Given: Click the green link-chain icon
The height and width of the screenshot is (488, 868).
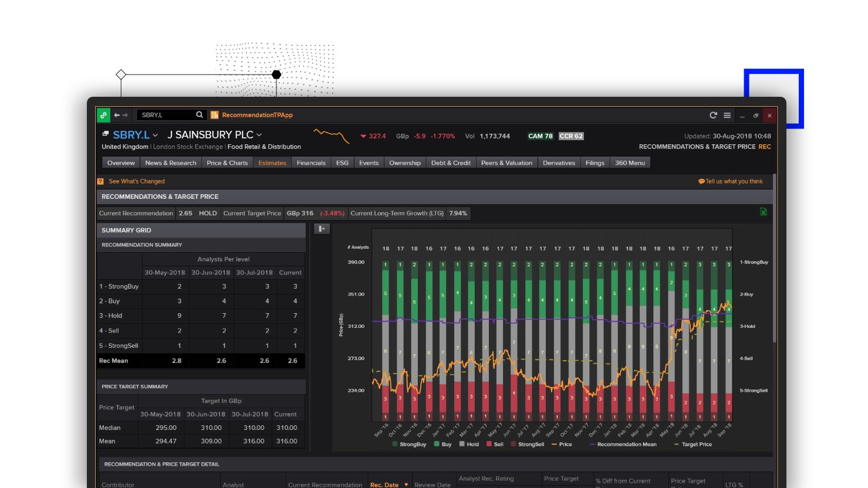Looking at the screenshot, I should pyautogui.click(x=103, y=115).
